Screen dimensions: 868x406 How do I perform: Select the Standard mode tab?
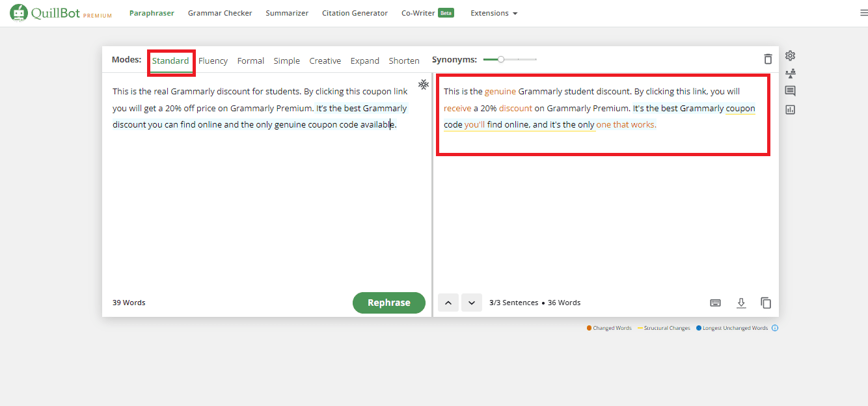pos(170,61)
